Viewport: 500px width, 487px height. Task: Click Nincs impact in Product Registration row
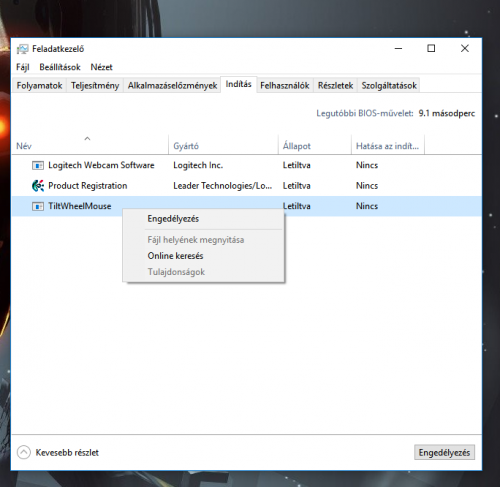click(x=367, y=186)
